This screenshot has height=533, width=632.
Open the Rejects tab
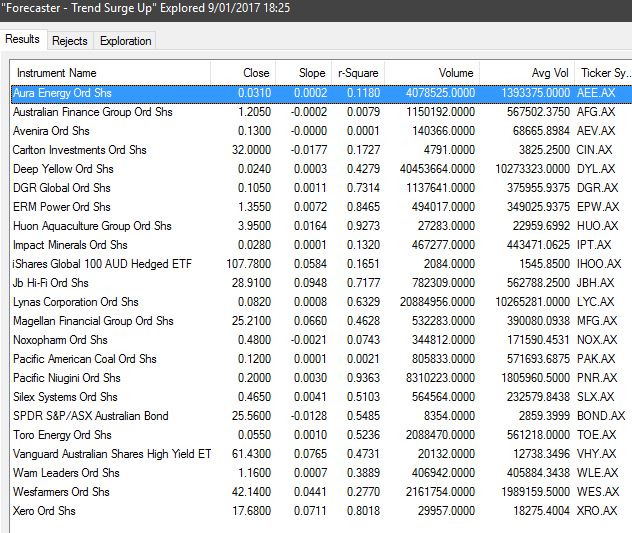(x=70, y=41)
